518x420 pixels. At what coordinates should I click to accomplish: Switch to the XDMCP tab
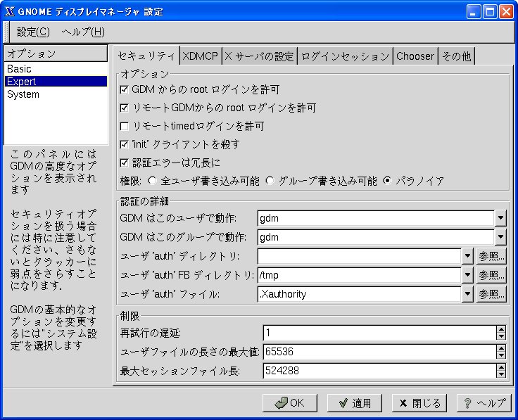(x=200, y=56)
